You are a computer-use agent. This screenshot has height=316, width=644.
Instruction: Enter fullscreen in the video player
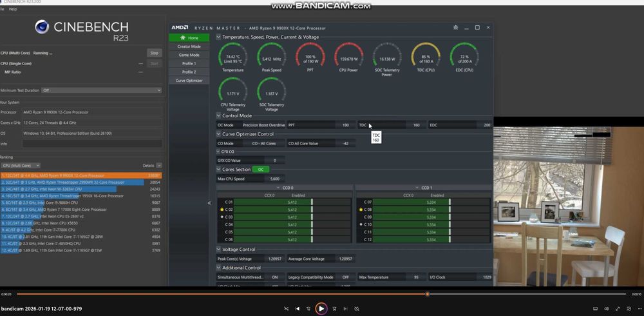pos(618,309)
